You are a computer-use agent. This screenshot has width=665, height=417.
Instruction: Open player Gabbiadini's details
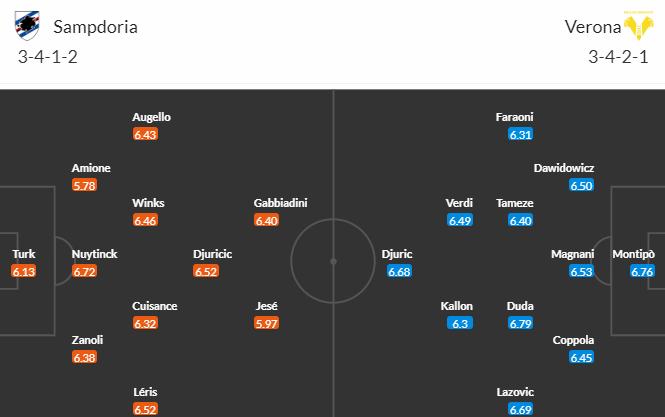(280, 203)
